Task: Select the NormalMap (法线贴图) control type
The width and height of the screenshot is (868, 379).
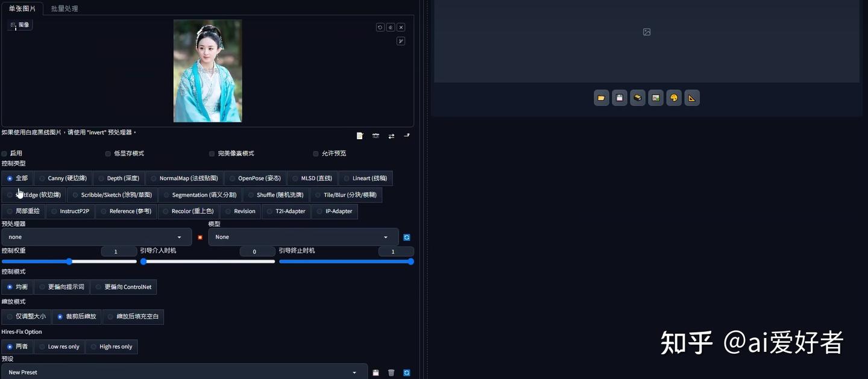Action: tap(184, 178)
